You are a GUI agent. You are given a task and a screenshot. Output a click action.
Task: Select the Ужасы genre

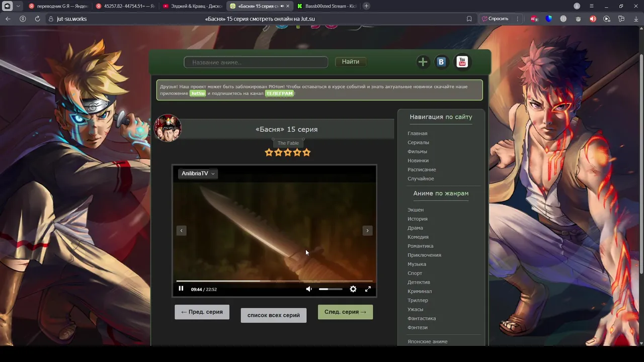click(415, 309)
